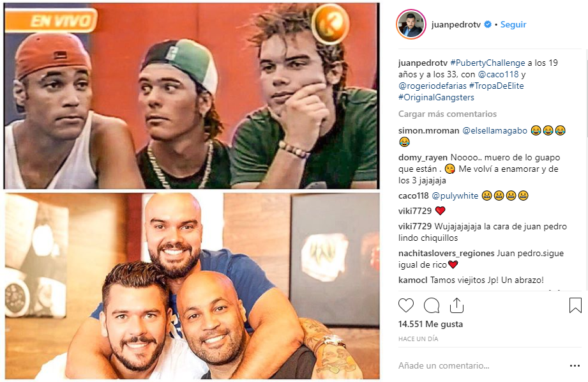Image resolution: width=588 pixels, height=382 pixels.
Task: Open the #PubertyChallenge hashtag
Action: click(488, 63)
